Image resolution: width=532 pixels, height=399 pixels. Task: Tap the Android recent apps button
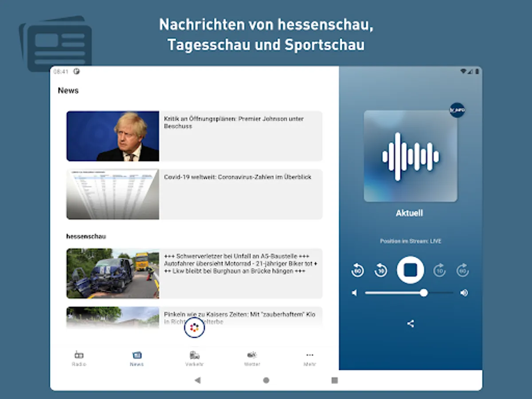click(x=335, y=380)
